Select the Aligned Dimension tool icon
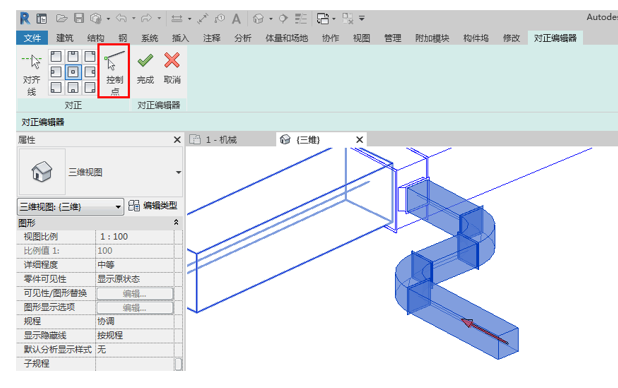Image resolution: width=618 pixels, height=388 pixels. tap(203, 18)
